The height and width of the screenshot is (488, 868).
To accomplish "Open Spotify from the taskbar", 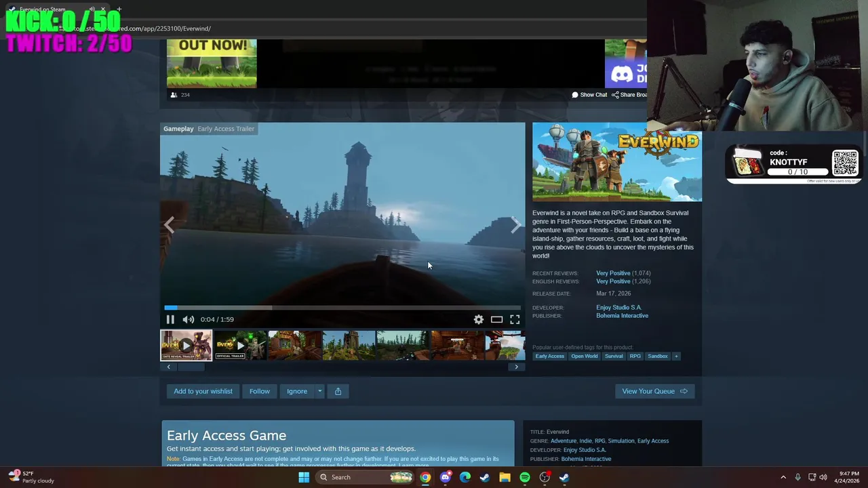I will [x=525, y=477].
